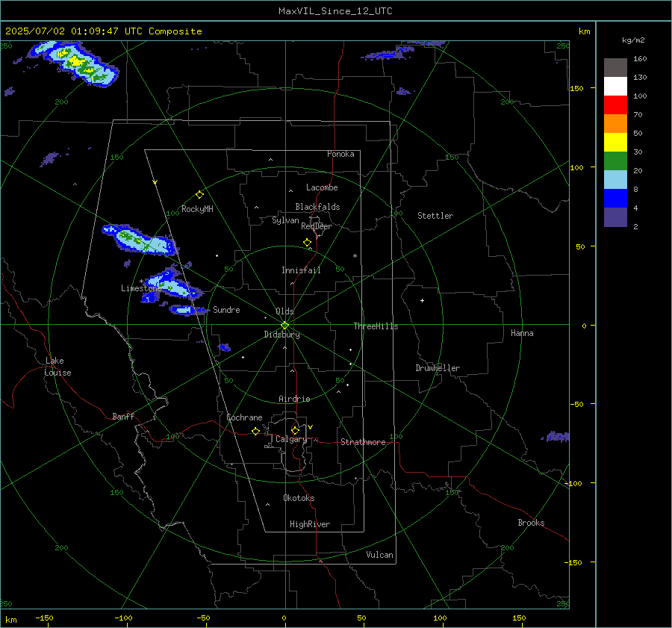This screenshot has height=628, width=672.
Task: Click the yellow marker above Calgary label
Action: [x=295, y=430]
